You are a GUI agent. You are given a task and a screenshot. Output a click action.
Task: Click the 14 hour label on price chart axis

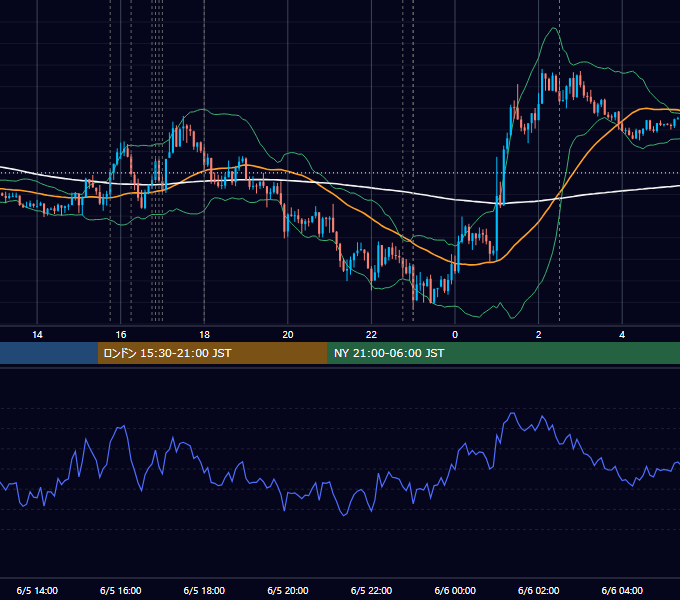pos(37,335)
